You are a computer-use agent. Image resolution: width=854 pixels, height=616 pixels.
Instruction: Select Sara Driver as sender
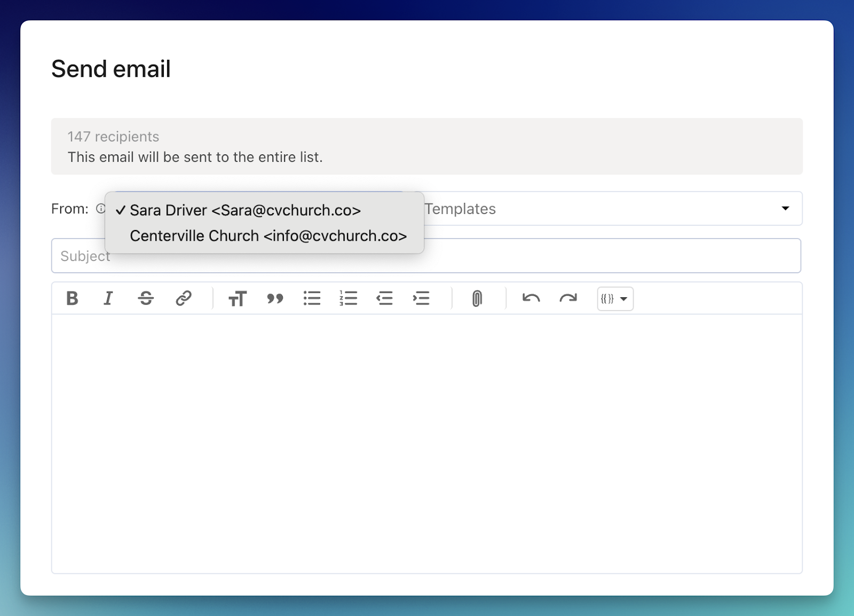(x=245, y=210)
